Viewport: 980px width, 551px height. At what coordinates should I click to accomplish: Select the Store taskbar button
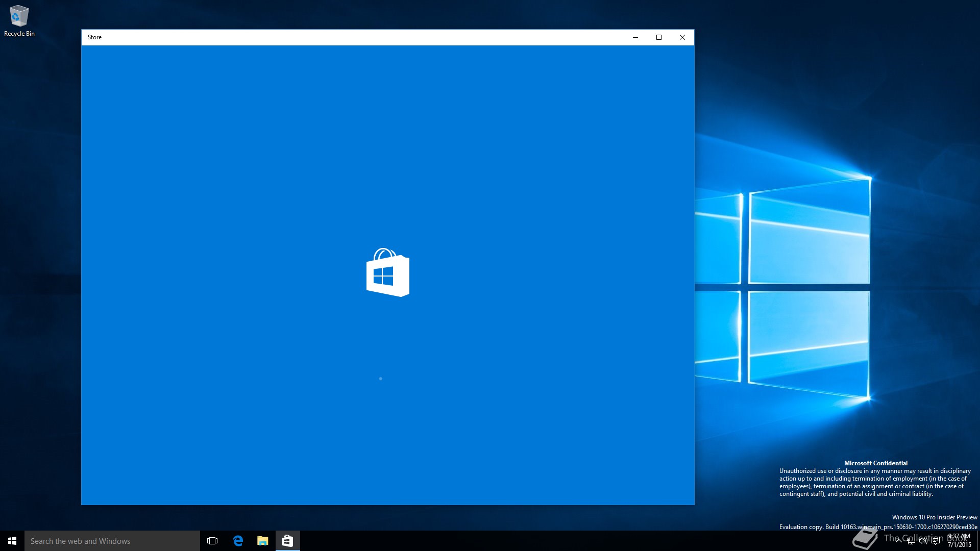tap(288, 541)
